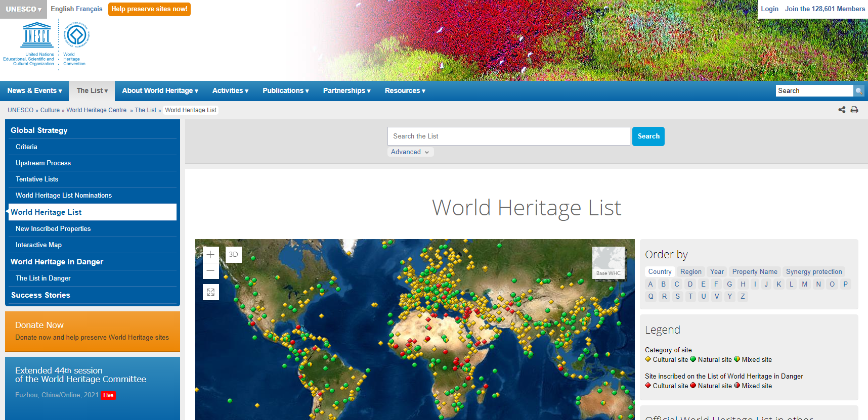This screenshot has height=420, width=868.
Task: Zoom in on the map
Action: pyautogui.click(x=211, y=255)
